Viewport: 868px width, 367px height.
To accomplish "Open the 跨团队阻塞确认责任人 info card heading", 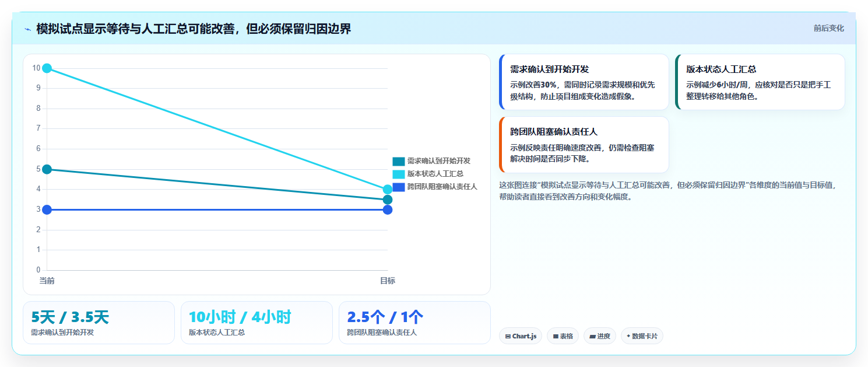I will [x=554, y=131].
